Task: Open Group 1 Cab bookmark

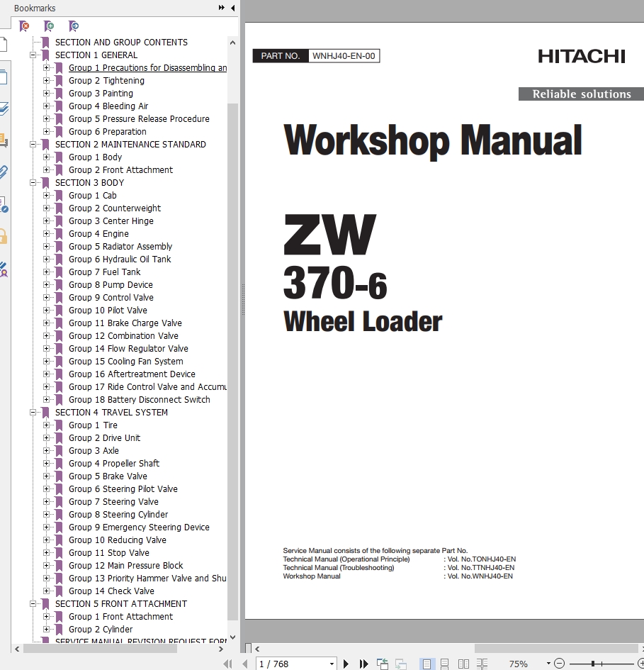Action: [92, 195]
